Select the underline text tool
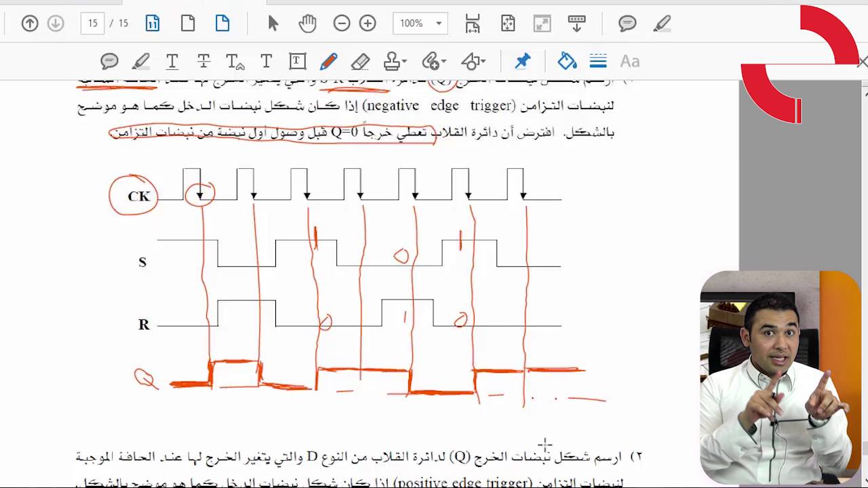868x488 pixels. [x=172, y=62]
